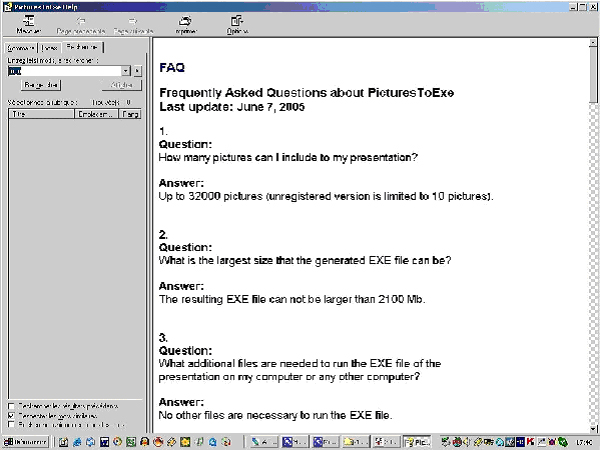Click 'can not be larger than 2100 Mb' text
Viewport: 600px width, 450px height.
[x=347, y=299]
